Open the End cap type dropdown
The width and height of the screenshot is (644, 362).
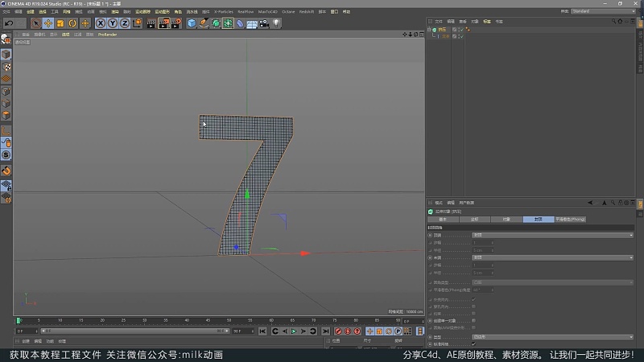click(552, 257)
